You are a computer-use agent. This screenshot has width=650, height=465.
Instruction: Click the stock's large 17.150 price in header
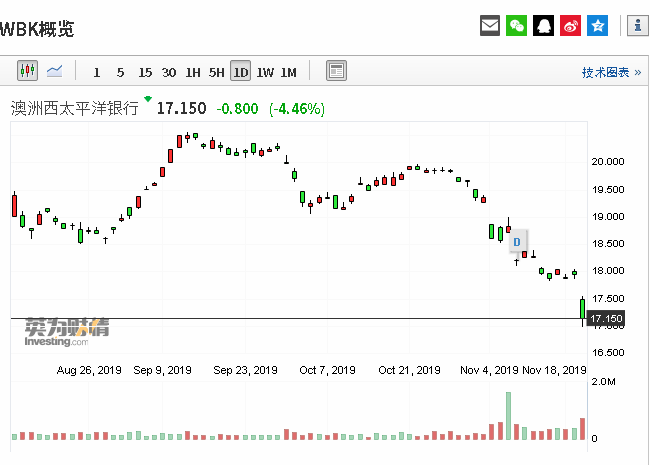tap(182, 109)
